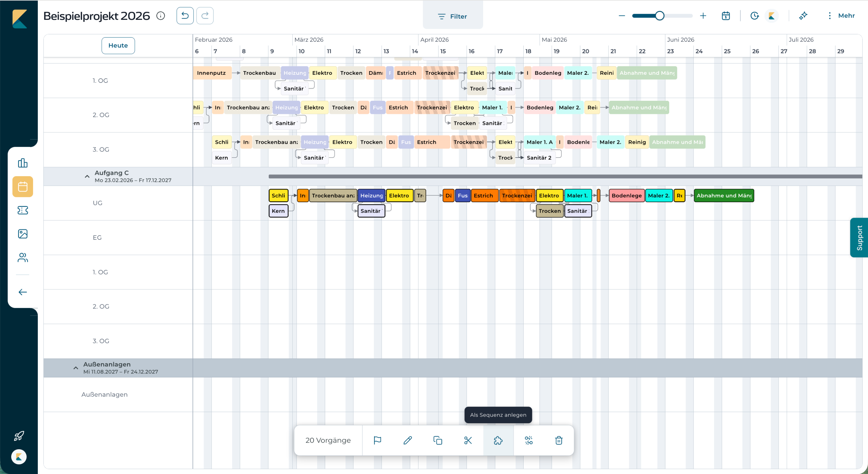Collapse the Außenanlagen group

(75, 368)
